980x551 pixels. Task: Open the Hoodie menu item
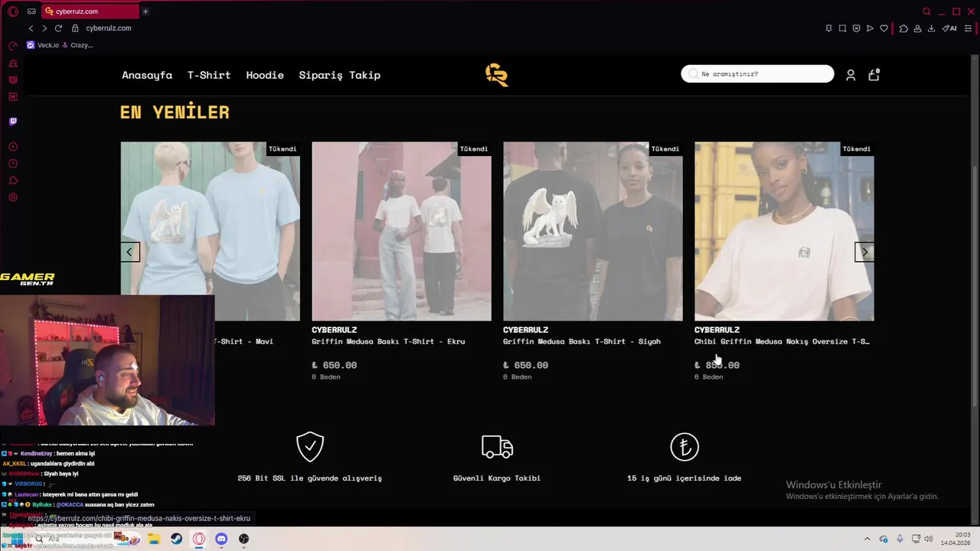[265, 75]
